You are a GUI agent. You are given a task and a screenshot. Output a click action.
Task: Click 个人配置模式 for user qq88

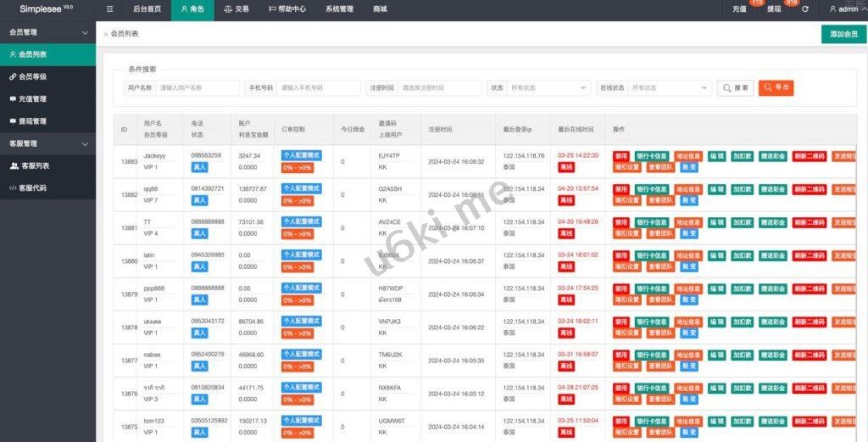301,189
